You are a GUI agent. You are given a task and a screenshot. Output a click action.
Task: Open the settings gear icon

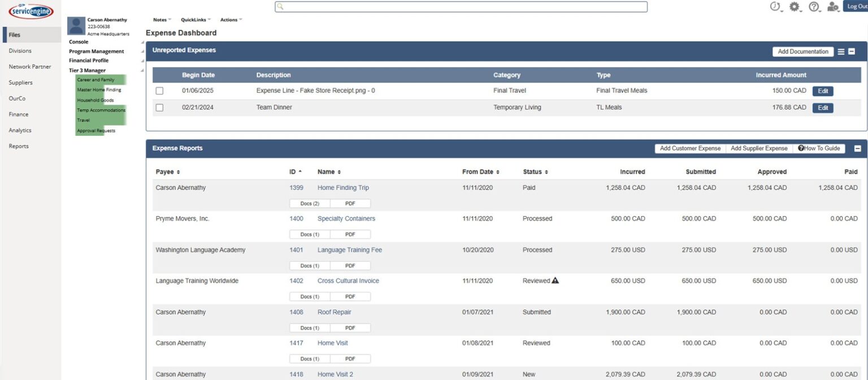[x=795, y=7]
